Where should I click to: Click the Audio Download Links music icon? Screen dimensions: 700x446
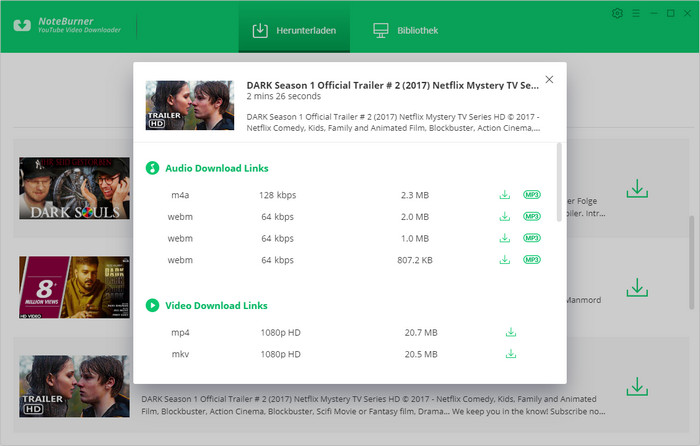[152, 168]
